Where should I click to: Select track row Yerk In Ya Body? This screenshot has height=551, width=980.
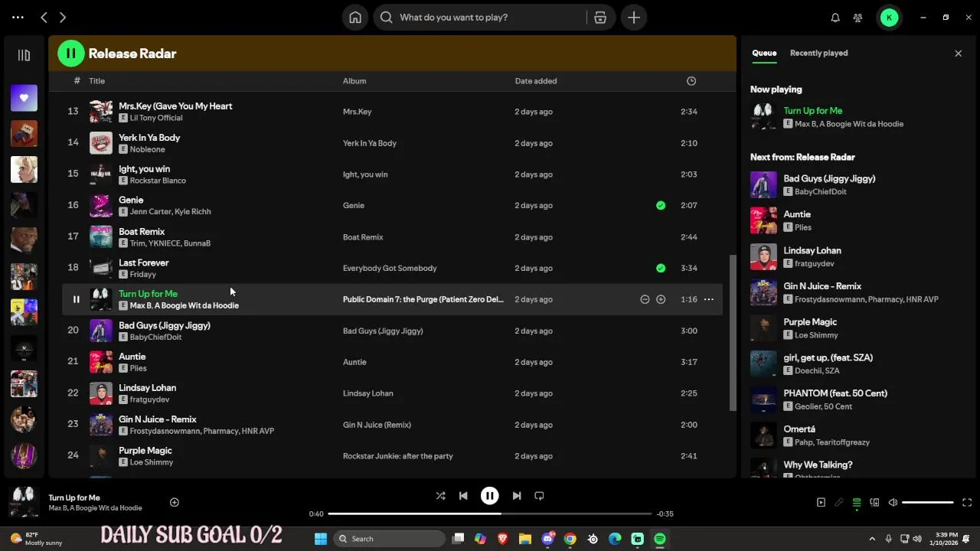click(392, 143)
